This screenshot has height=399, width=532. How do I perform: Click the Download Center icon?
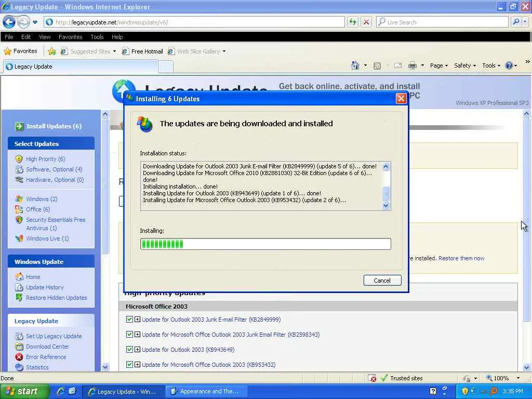click(x=19, y=347)
